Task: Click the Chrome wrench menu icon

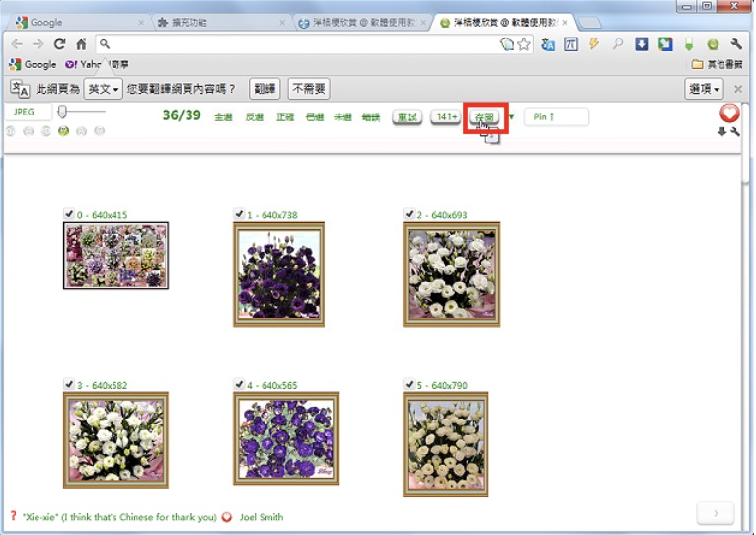Action: pos(736,44)
